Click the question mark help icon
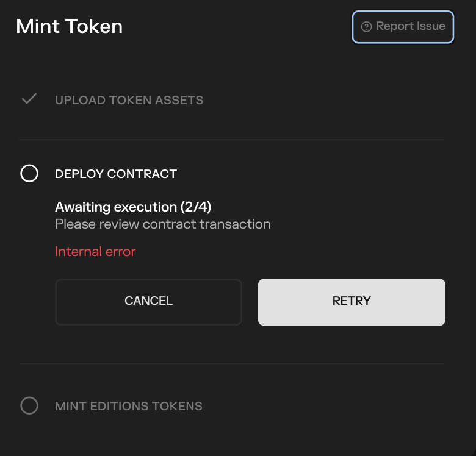The width and height of the screenshot is (476, 456). pos(367,27)
